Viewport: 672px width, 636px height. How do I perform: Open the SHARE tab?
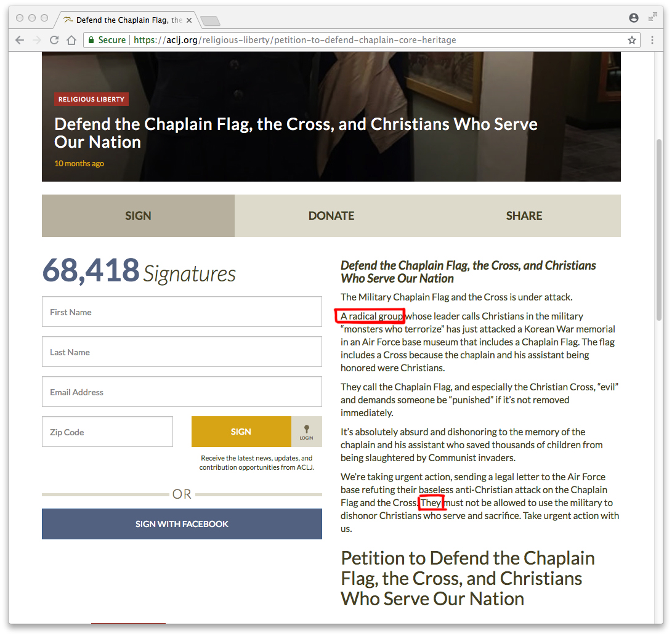pyautogui.click(x=524, y=216)
